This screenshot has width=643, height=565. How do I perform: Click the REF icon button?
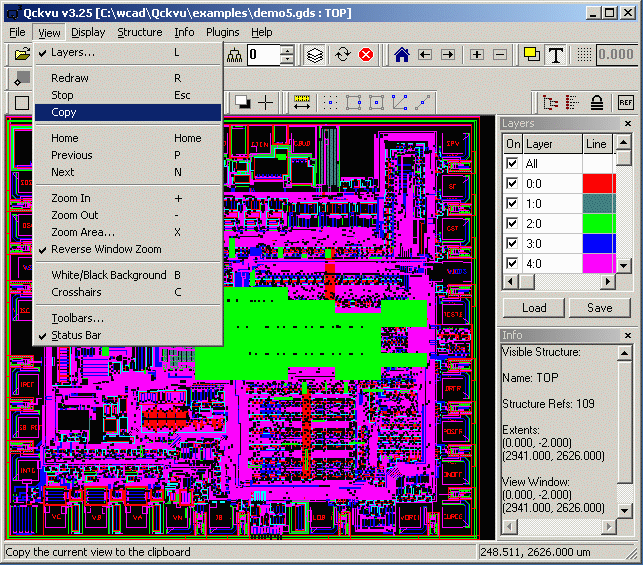(x=626, y=103)
